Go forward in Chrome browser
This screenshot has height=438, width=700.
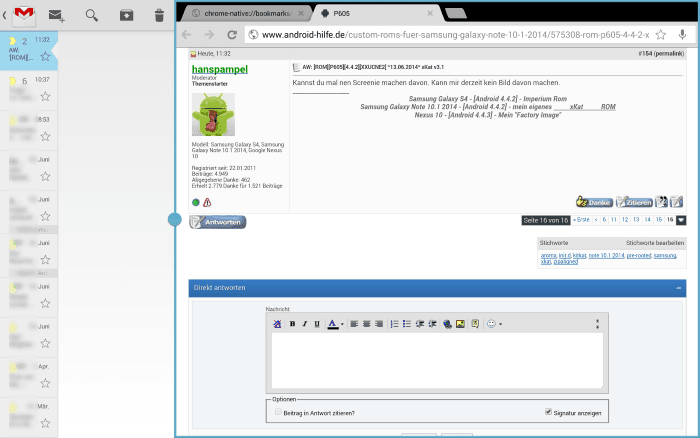point(209,35)
